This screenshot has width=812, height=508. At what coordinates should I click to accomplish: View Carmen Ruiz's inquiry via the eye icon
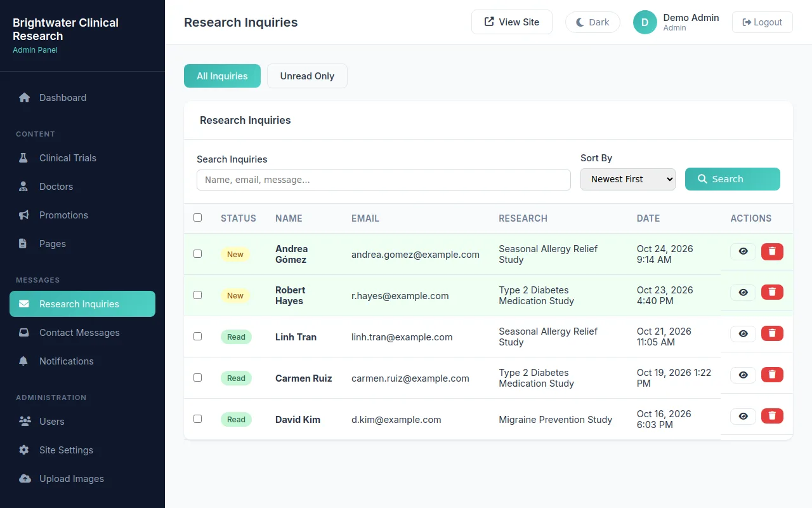point(743,375)
